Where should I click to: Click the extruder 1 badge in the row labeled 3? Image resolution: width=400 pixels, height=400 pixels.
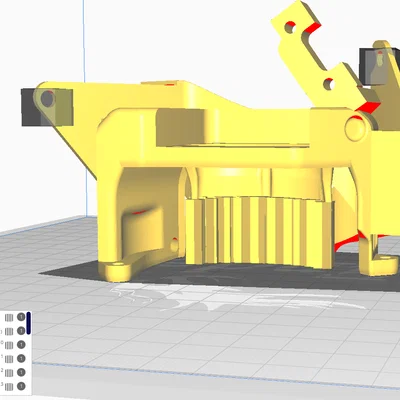pos(21,386)
